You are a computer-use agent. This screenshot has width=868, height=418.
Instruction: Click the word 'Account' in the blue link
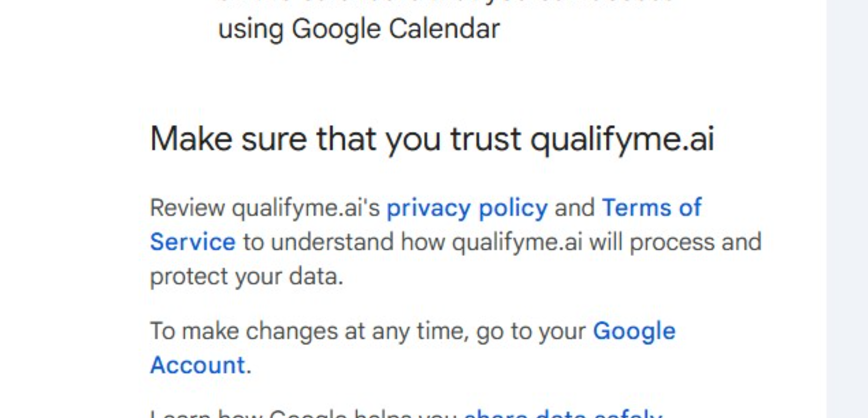tap(198, 365)
